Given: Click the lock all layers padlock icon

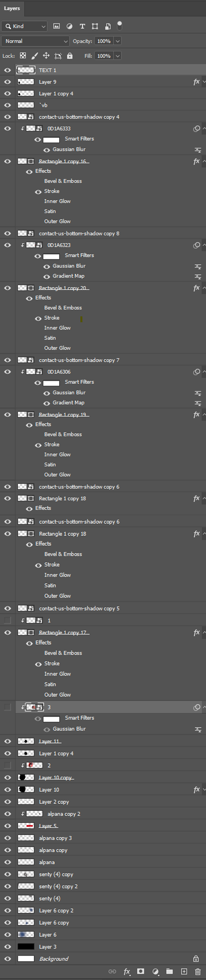Looking at the screenshot, I should (70, 56).
